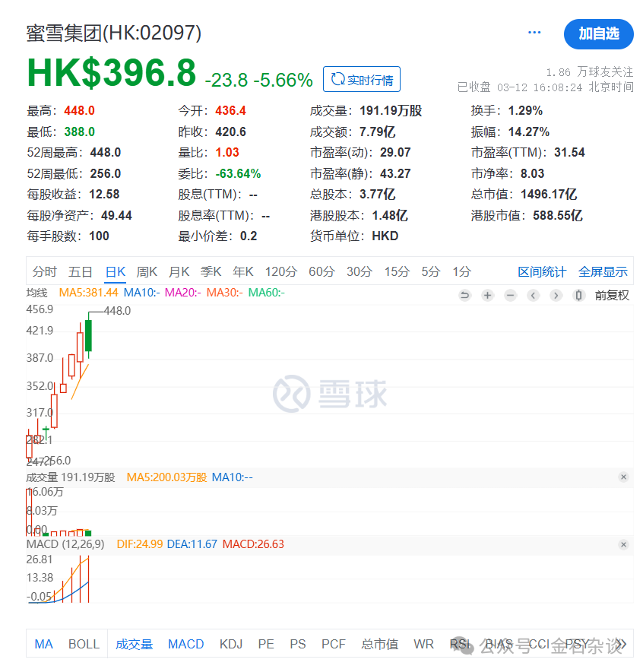
Task: Switch to the 分时 chart tab
Action: pyautogui.click(x=45, y=271)
